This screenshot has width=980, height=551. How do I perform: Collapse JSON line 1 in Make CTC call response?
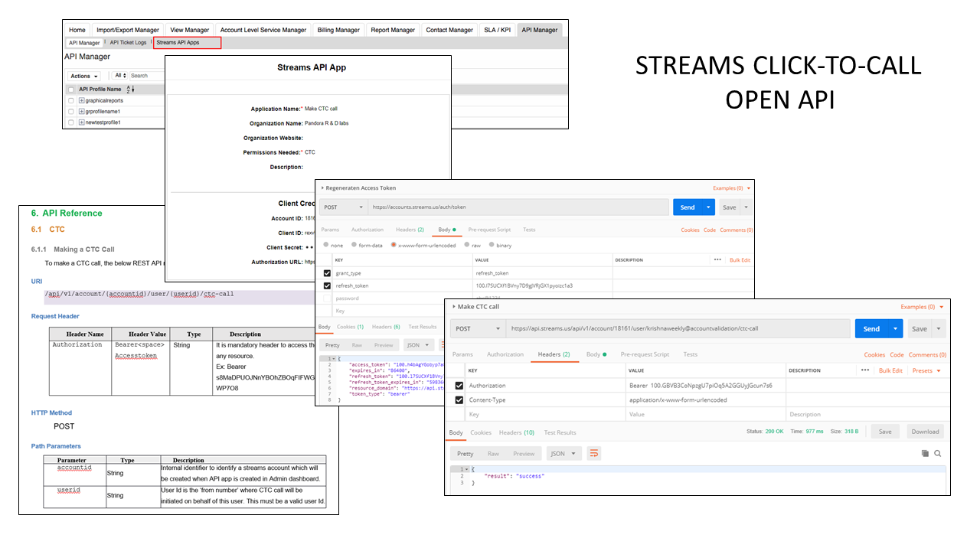[x=465, y=468]
